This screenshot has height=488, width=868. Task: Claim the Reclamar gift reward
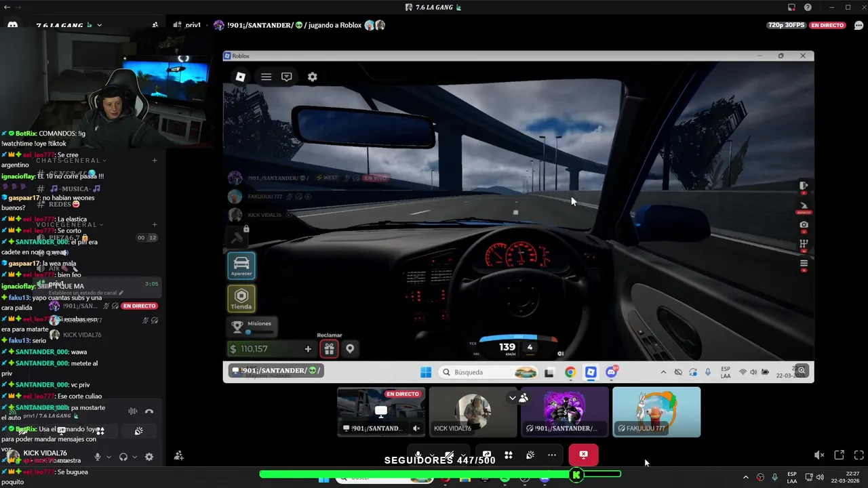click(x=329, y=349)
